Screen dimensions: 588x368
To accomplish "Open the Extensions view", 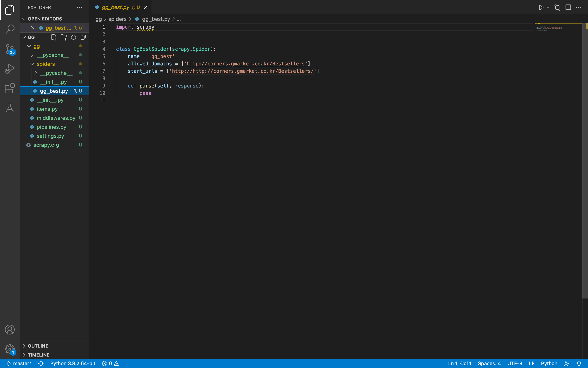I will click(10, 88).
